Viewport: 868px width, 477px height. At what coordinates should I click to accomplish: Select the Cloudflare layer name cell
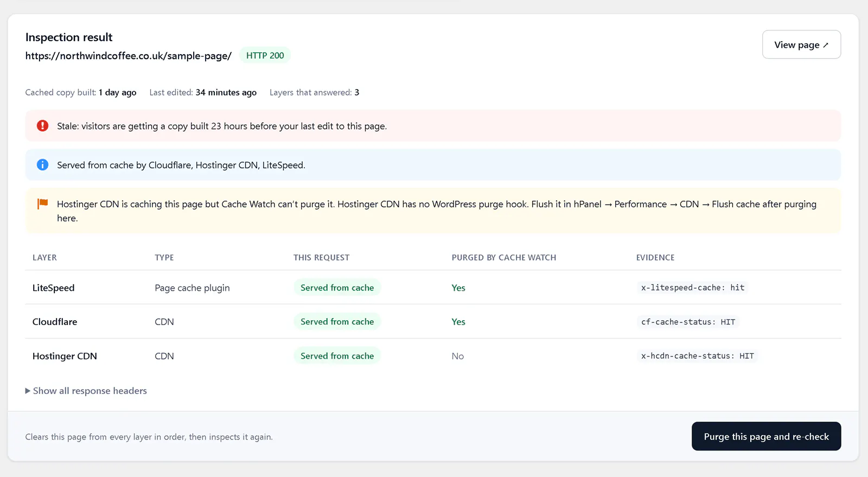click(55, 321)
